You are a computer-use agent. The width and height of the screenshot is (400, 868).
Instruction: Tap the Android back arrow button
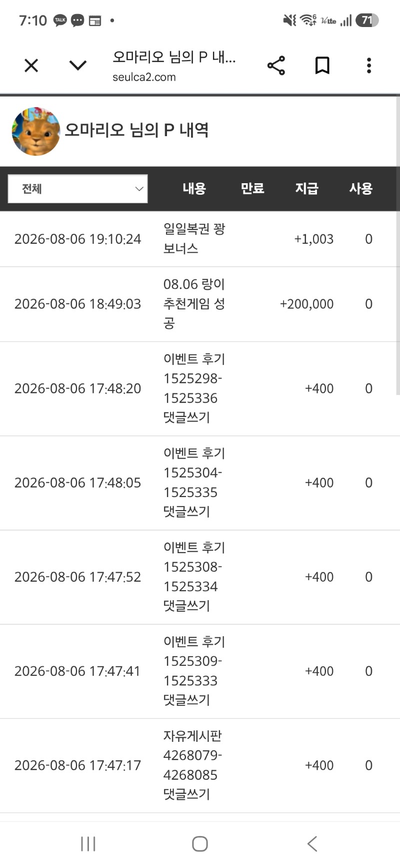[x=312, y=844]
